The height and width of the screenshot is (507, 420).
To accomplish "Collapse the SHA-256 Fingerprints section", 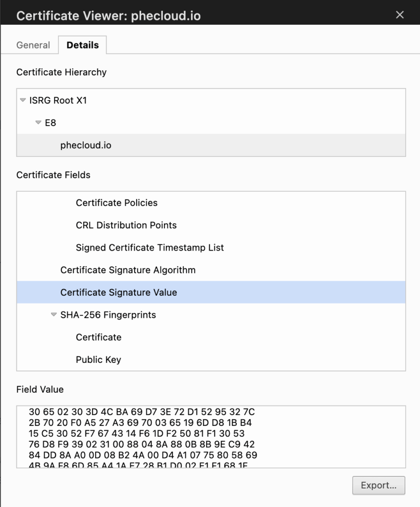I will [53, 315].
